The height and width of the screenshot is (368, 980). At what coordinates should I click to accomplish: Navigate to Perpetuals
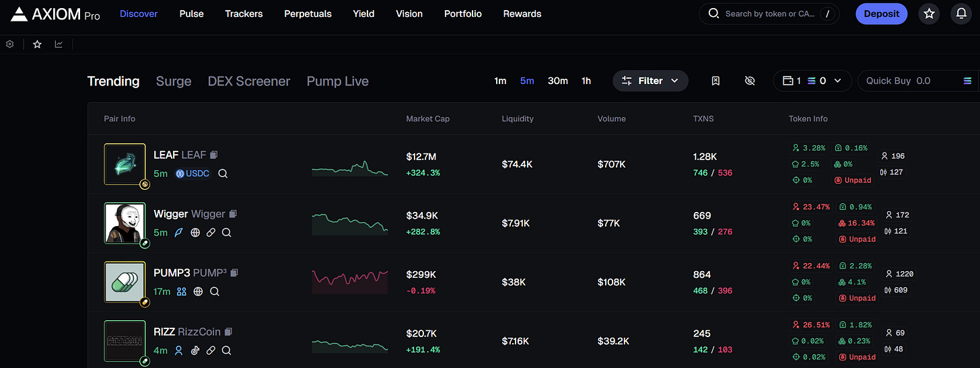pos(308,13)
